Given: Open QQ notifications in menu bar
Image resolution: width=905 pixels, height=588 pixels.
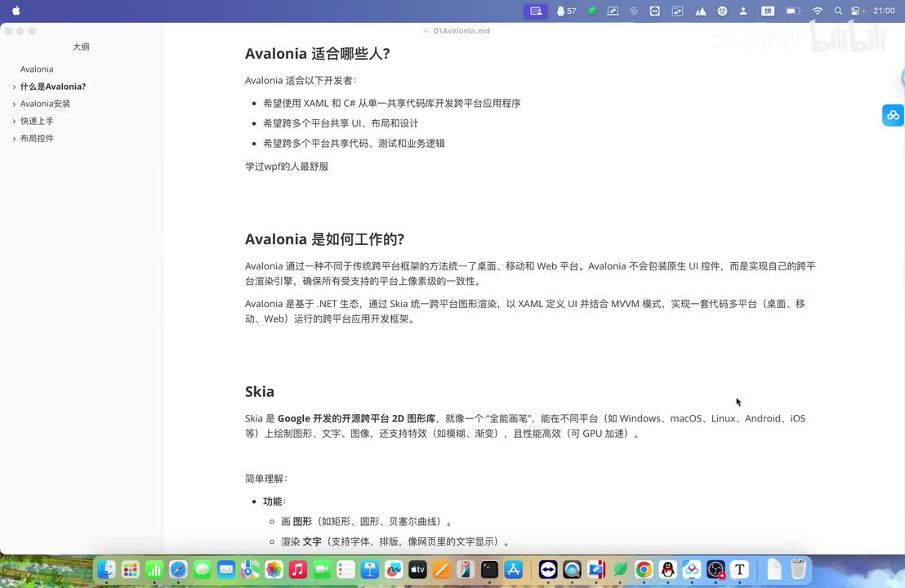Looking at the screenshot, I should (566, 11).
